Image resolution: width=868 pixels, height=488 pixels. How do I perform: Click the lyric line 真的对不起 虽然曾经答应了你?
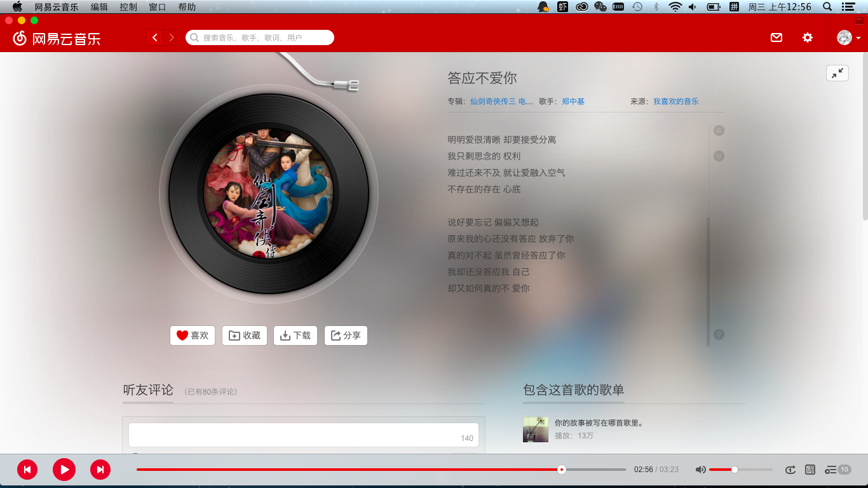(x=506, y=255)
